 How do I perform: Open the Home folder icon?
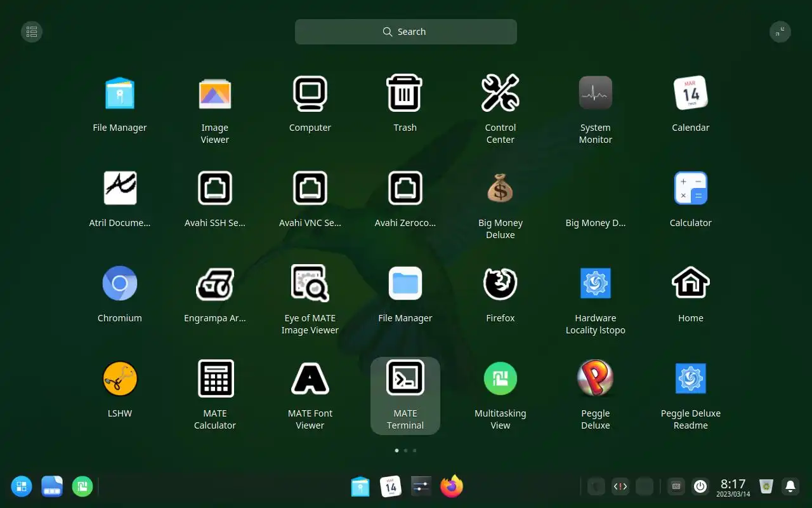691,284
